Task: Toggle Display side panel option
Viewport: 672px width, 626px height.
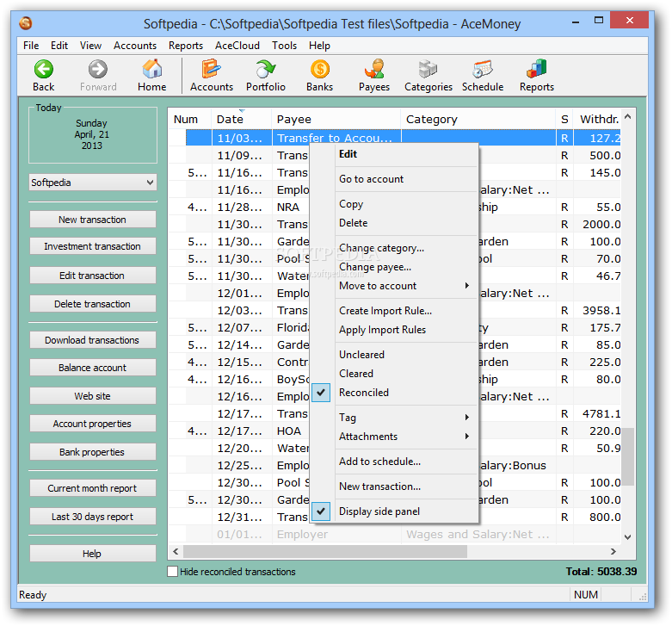Action: pyautogui.click(x=393, y=511)
